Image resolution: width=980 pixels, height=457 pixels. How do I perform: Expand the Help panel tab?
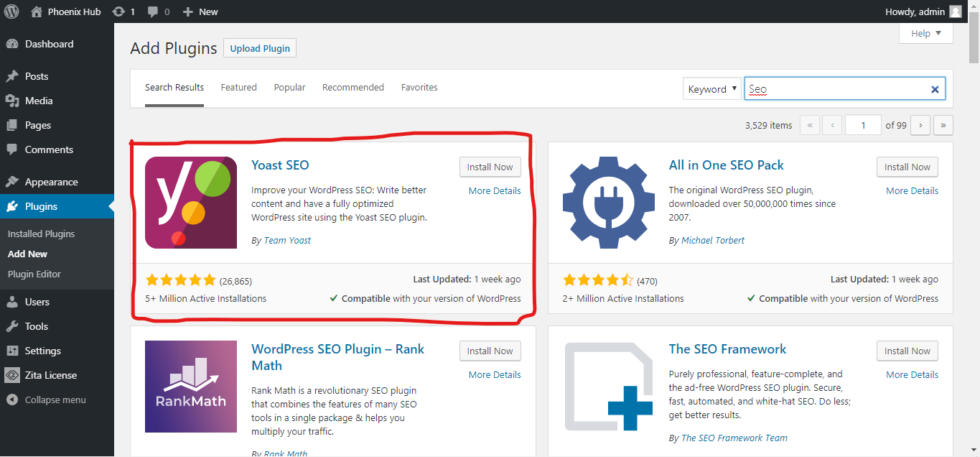click(926, 33)
